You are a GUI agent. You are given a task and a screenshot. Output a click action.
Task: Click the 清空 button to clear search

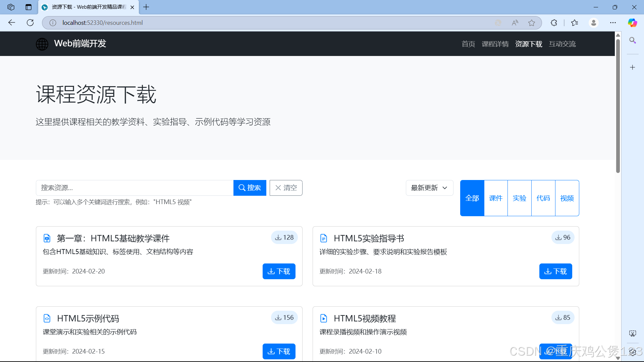[285, 188]
